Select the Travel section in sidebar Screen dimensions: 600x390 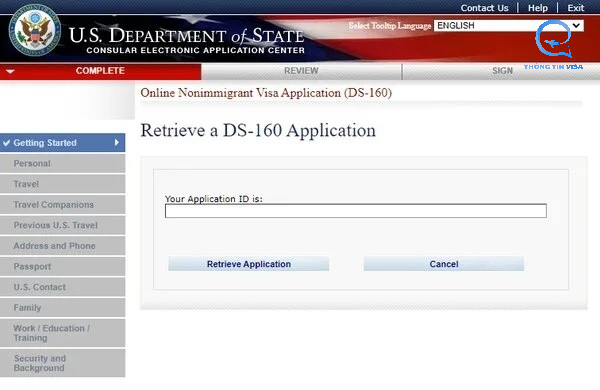62,184
